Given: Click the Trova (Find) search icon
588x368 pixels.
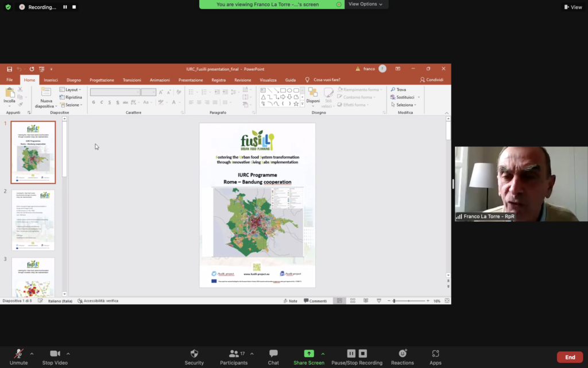Looking at the screenshot, I should (x=393, y=90).
